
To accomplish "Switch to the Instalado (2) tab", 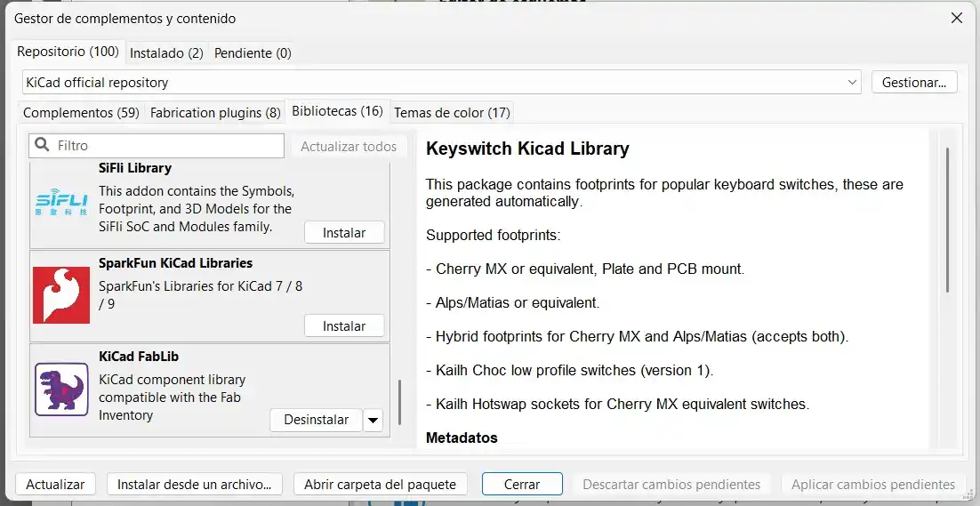I will [x=166, y=53].
